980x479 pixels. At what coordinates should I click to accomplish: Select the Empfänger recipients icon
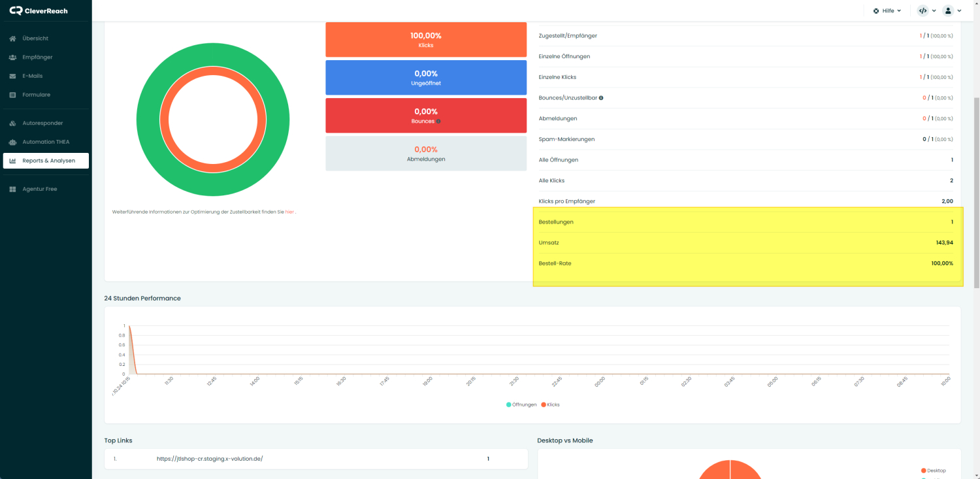click(x=12, y=57)
